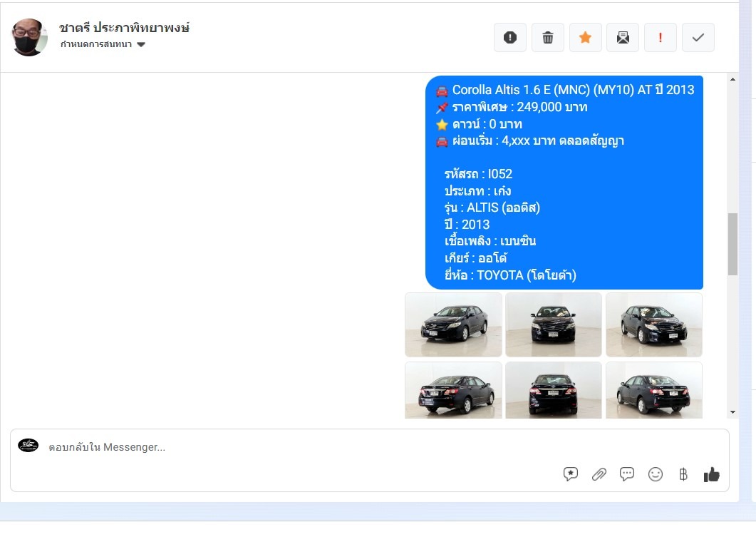
Task: Click the เกียร์ : ออโต้ line
Action: [475, 257]
